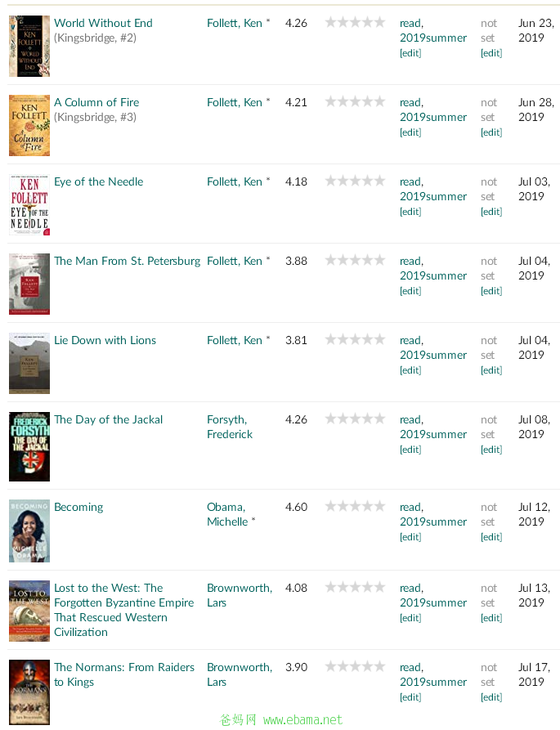Viewport: 560px width, 730px height.
Task: Give The Day of the Jackal four stars
Action: click(368, 418)
